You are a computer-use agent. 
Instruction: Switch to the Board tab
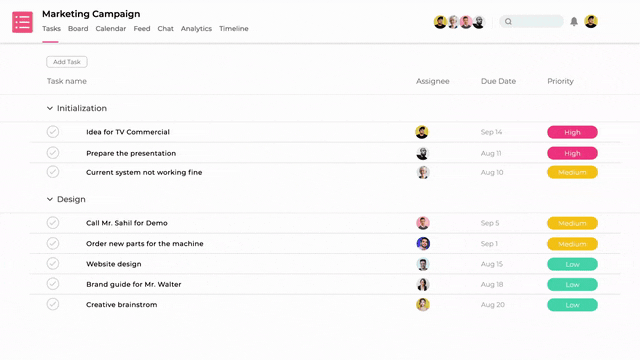(x=78, y=29)
